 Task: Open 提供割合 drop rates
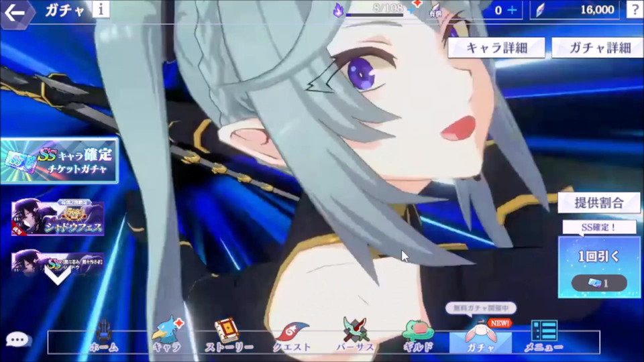(599, 202)
